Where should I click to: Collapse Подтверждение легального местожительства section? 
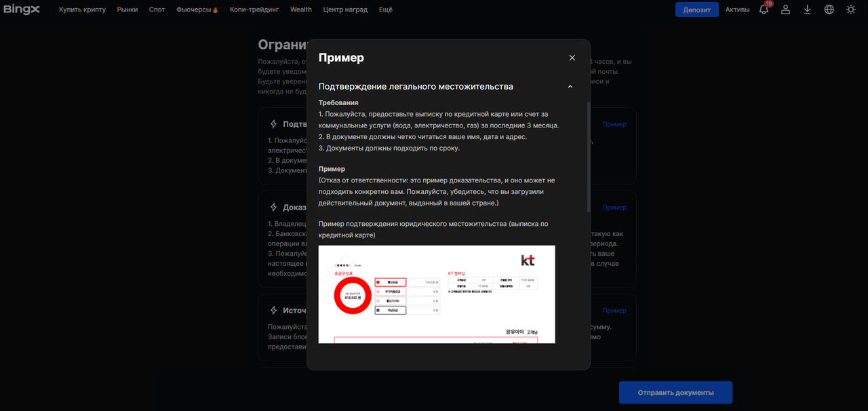coord(570,87)
